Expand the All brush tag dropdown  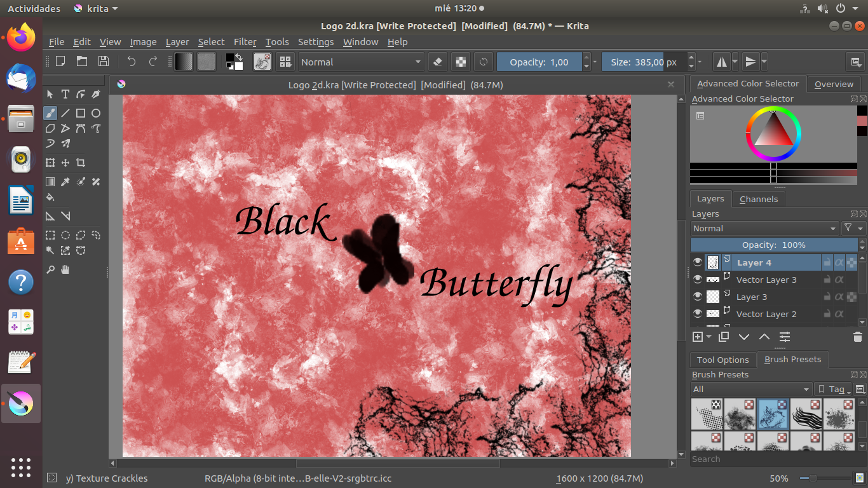[x=751, y=389]
